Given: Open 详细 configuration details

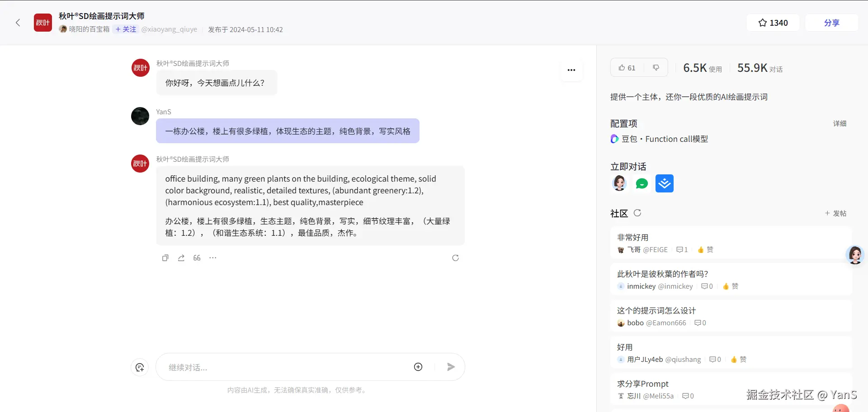Looking at the screenshot, I should (840, 123).
